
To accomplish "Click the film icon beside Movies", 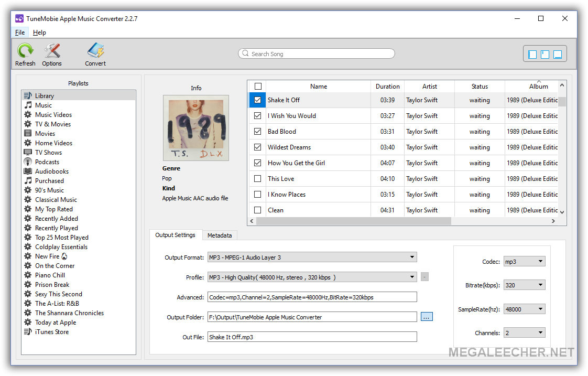I will (x=28, y=133).
